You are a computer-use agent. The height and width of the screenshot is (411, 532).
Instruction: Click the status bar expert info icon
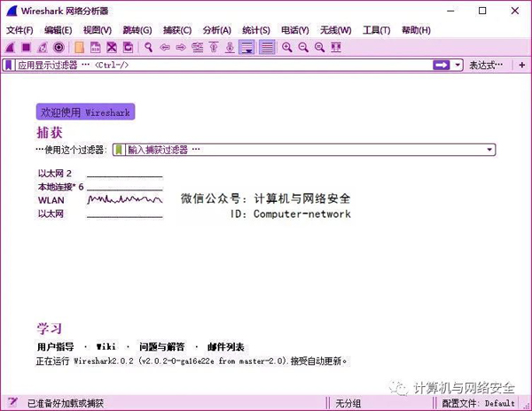coord(12,402)
